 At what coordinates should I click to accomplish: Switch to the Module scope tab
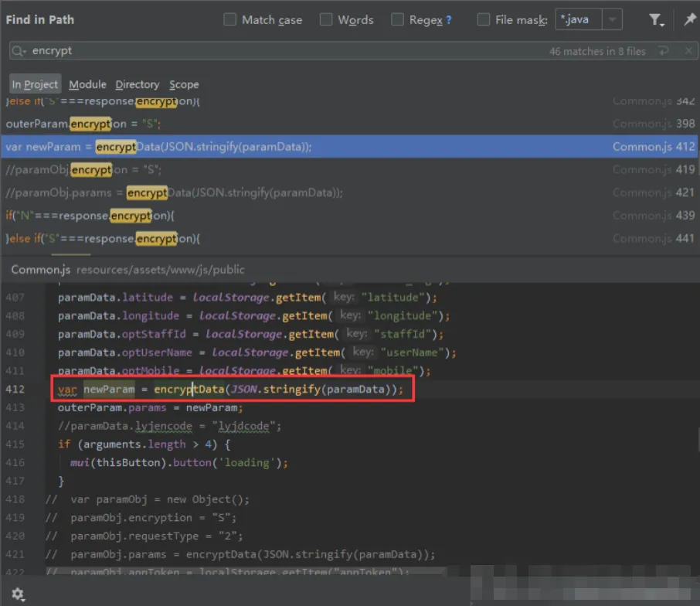87,84
